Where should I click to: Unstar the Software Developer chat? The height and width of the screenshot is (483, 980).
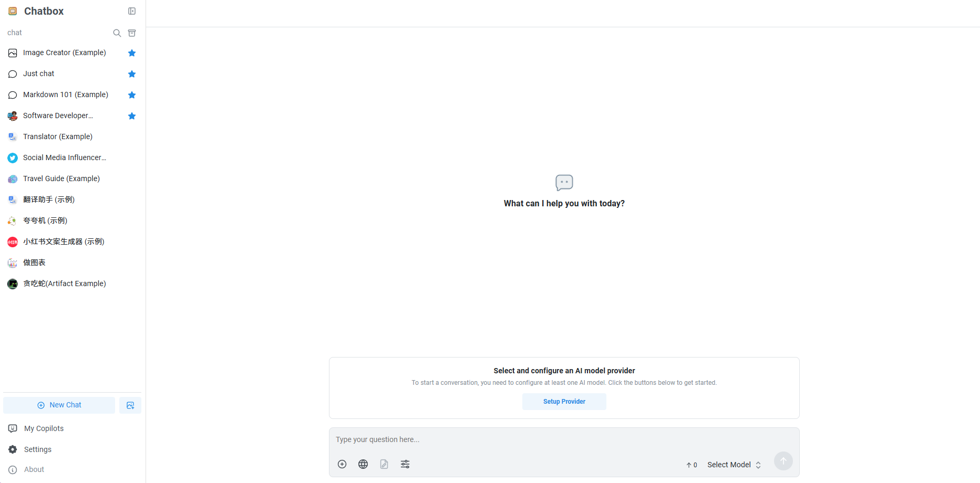pyautogui.click(x=132, y=116)
